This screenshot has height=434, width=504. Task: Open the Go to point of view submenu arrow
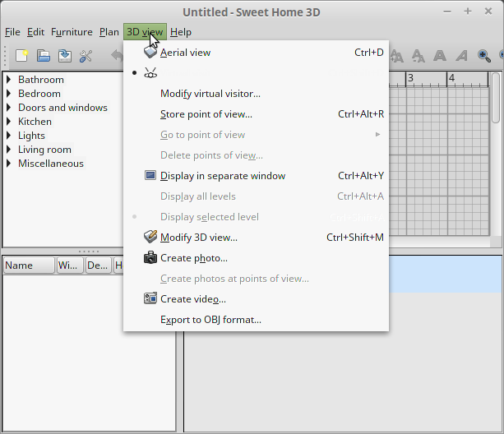tap(378, 134)
